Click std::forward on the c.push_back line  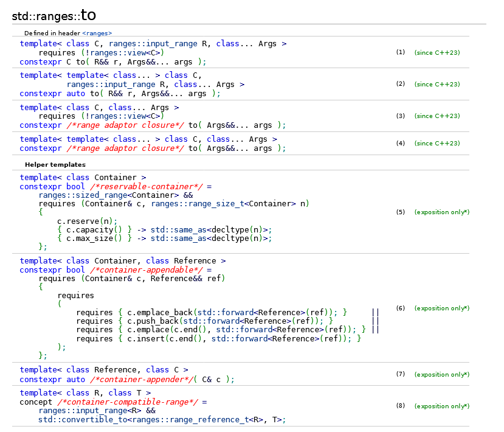point(212,321)
